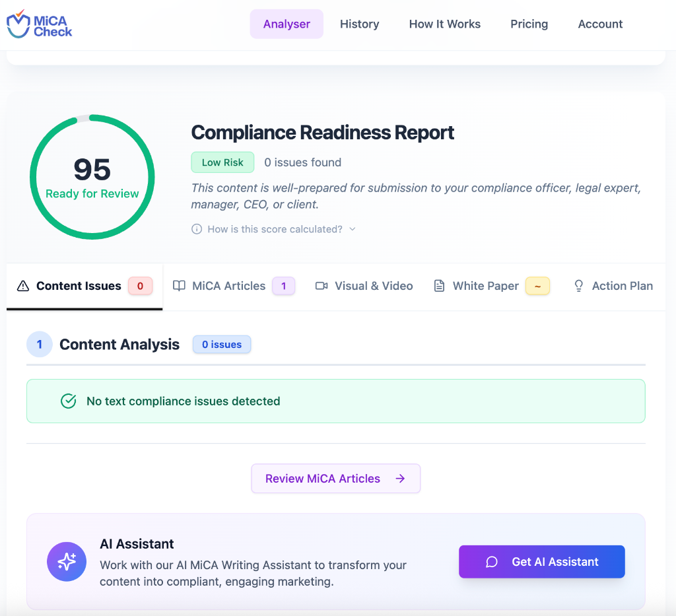Click the MiCA Check logo
Screen dimensions: 676x616
point(39,24)
